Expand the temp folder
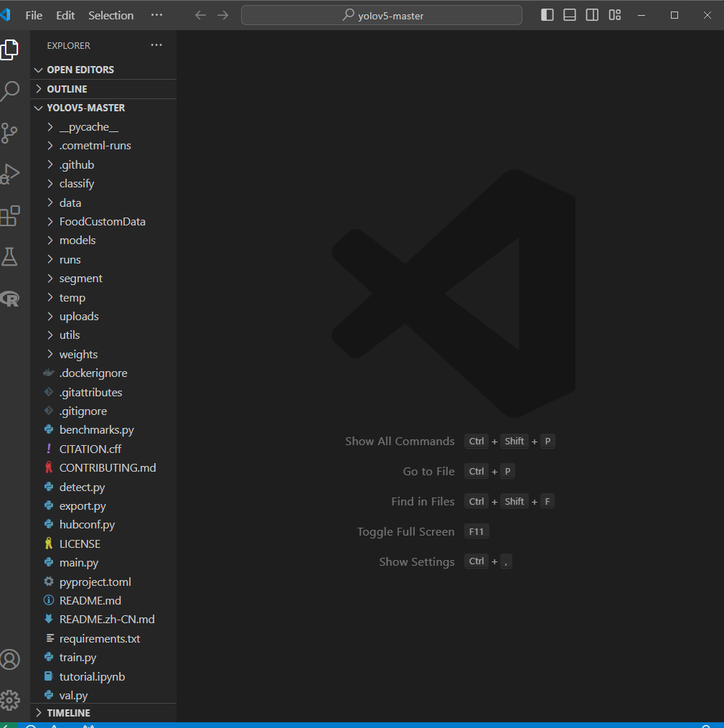 point(103,298)
